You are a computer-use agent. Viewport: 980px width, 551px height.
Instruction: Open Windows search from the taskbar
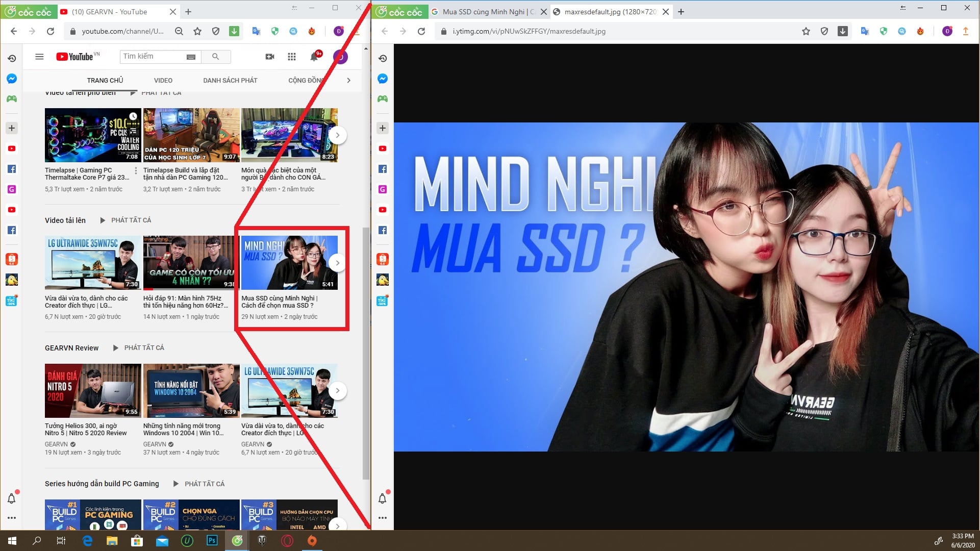coord(37,541)
